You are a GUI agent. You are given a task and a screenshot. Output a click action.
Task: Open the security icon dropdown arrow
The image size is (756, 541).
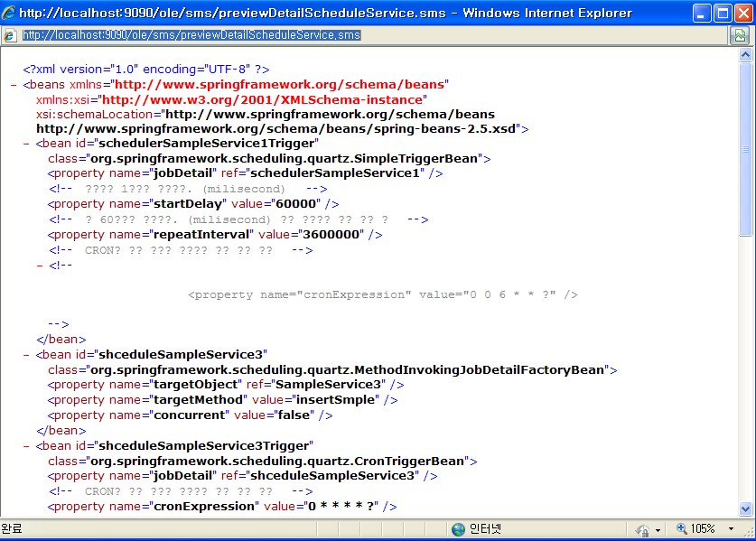pyautogui.click(x=658, y=529)
